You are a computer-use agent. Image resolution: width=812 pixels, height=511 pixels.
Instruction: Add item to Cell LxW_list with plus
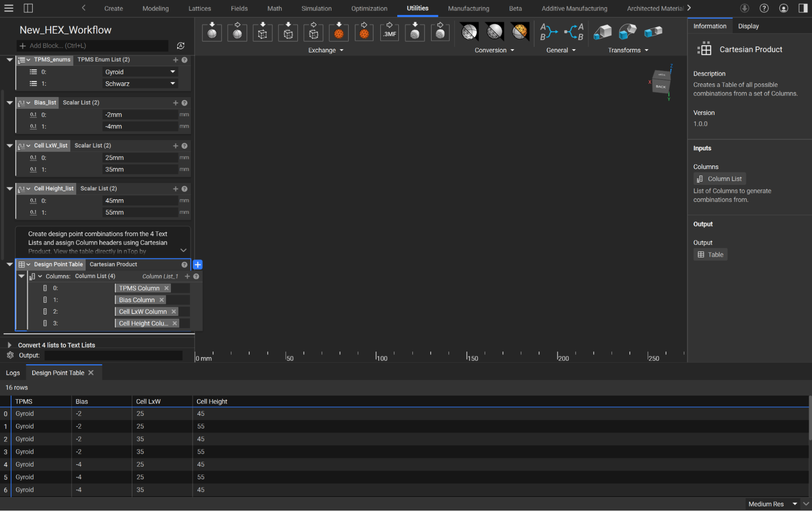click(x=175, y=146)
